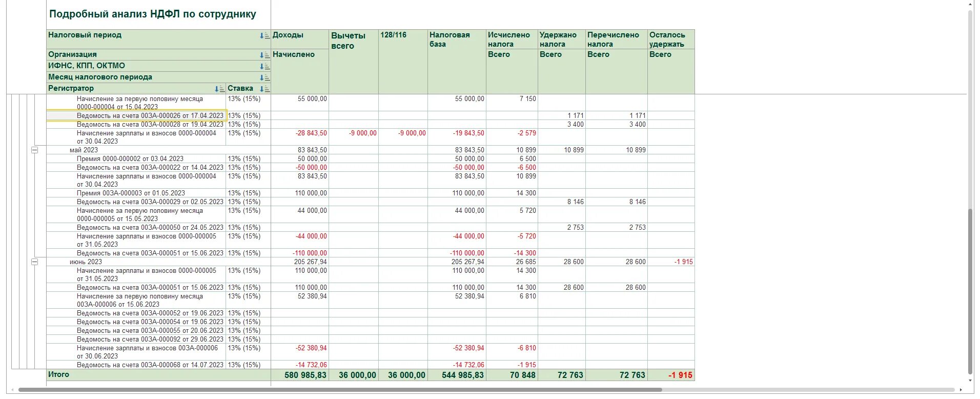980x399 pixels.
Task: Click the scroll-up arrow of vertical scrollbar
Action: coord(970,4)
